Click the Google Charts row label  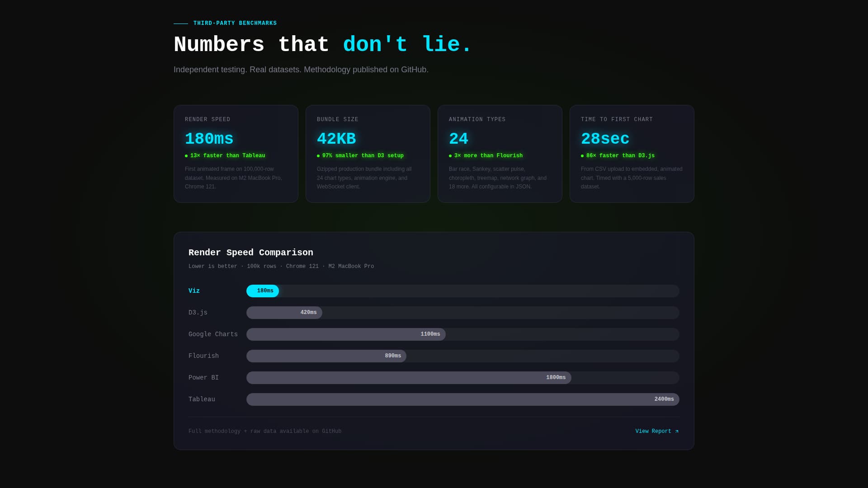(213, 334)
